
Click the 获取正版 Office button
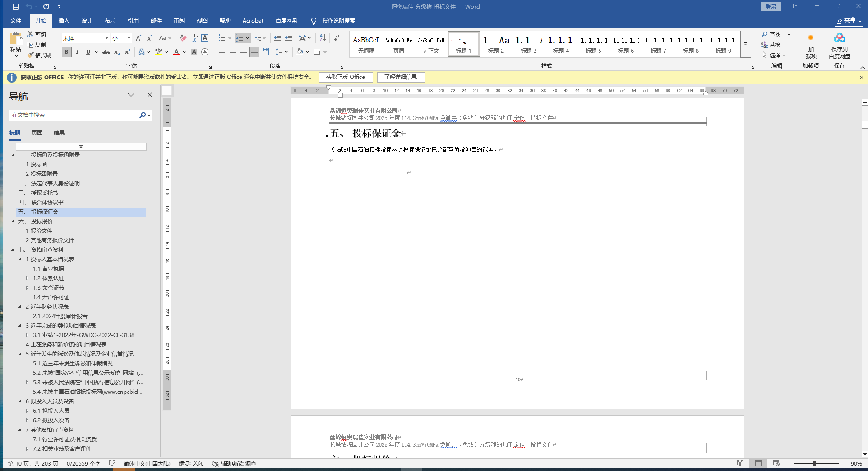[346, 77]
